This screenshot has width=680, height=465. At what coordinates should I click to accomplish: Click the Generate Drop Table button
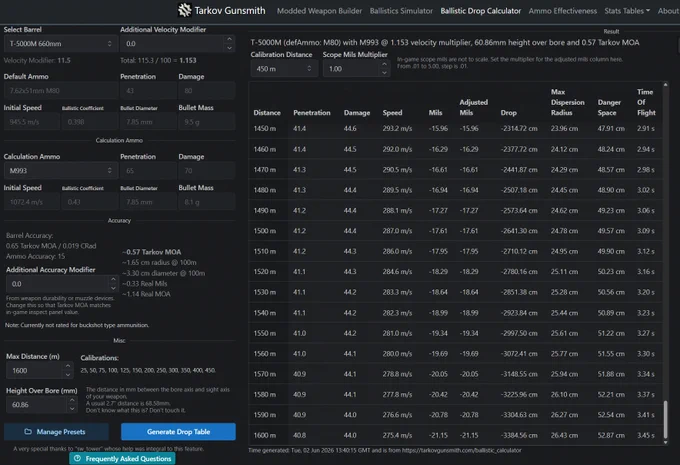pos(178,432)
